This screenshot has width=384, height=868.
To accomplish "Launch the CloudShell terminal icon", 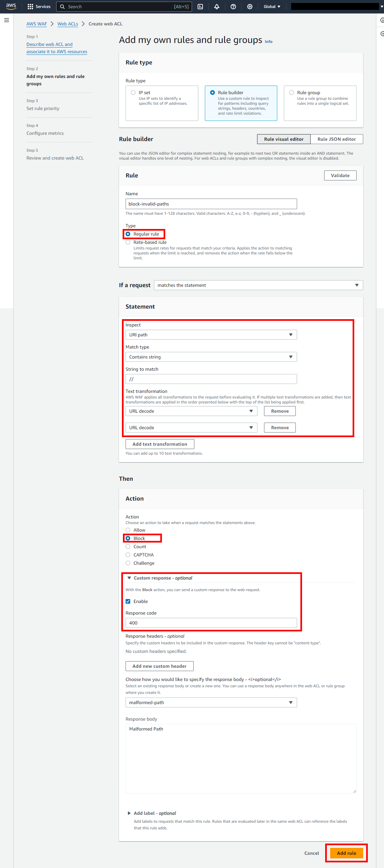I will click(200, 6).
